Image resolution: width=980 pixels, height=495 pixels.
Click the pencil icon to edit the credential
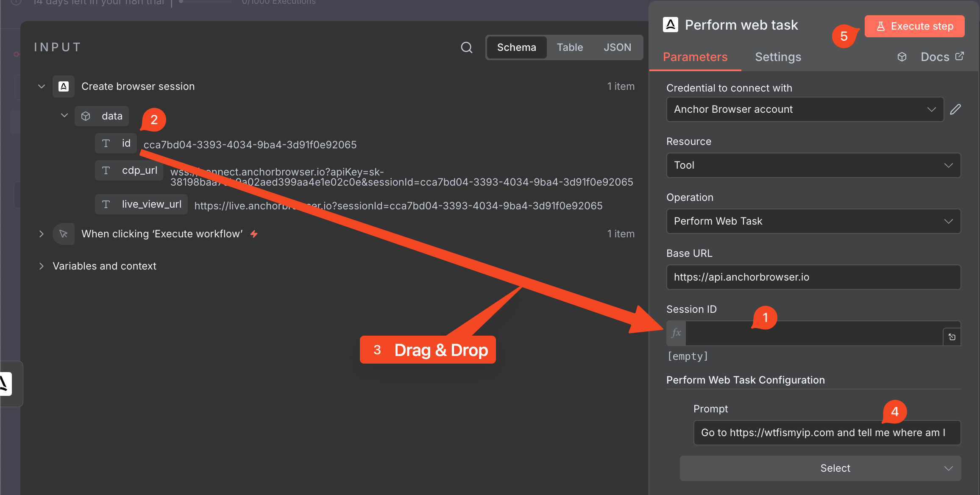pos(955,109)
